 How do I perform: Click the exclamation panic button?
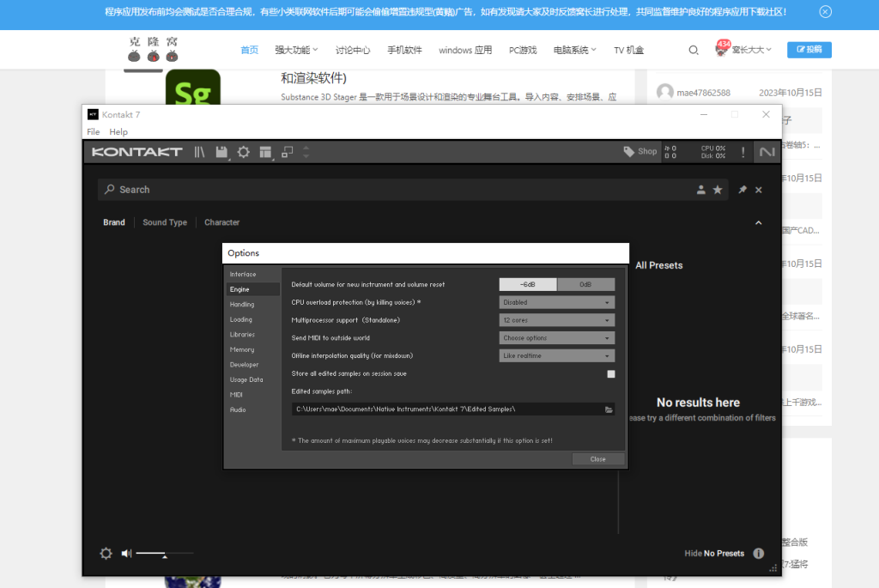743,152
